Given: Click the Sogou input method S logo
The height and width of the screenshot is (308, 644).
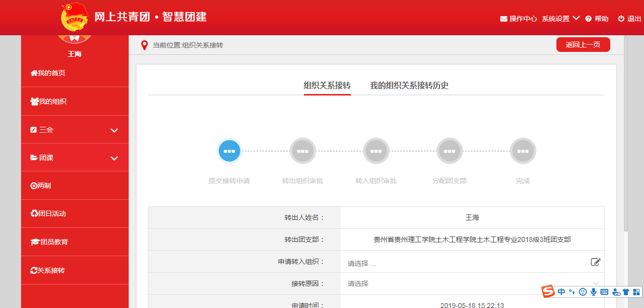Looking at the screenshot, I should pos(548,292).
